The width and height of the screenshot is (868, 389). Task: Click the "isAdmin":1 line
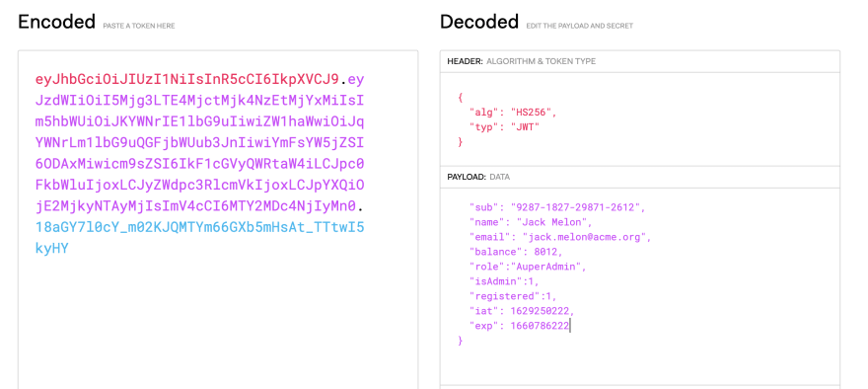504,281
